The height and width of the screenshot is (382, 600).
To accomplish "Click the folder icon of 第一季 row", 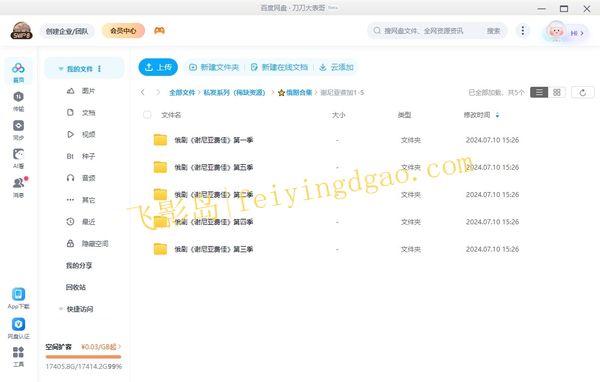I will 160,140.
